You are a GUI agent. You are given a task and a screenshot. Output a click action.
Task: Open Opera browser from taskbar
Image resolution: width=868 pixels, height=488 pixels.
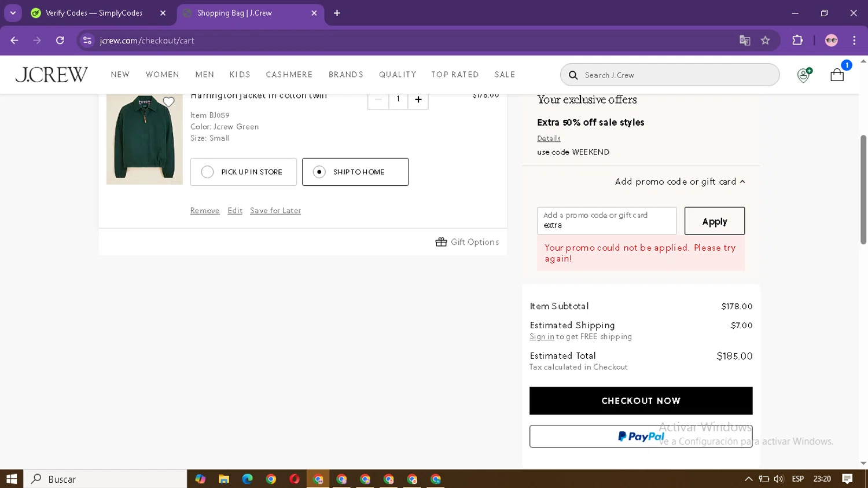[295, 479]
